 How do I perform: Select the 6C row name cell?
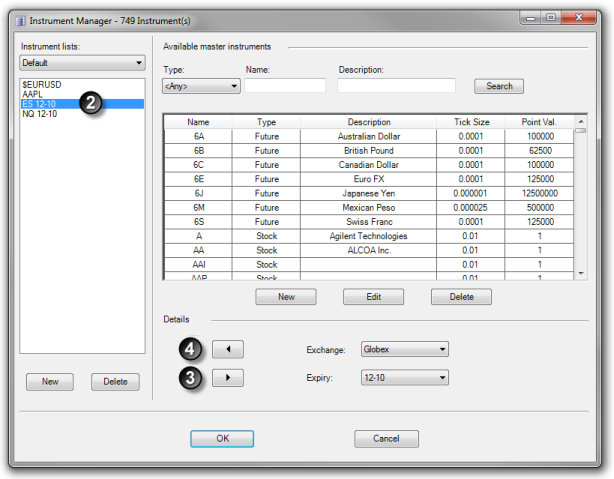click(x=199, y=164)
